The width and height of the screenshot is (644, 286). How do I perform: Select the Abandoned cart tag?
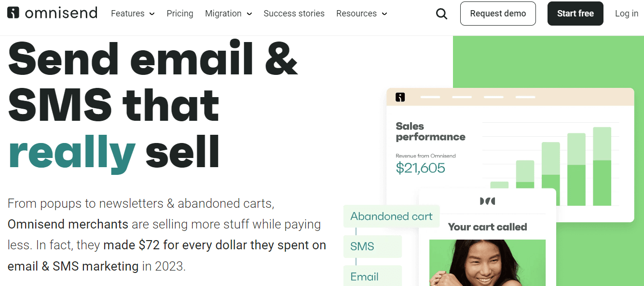[391, 216]
